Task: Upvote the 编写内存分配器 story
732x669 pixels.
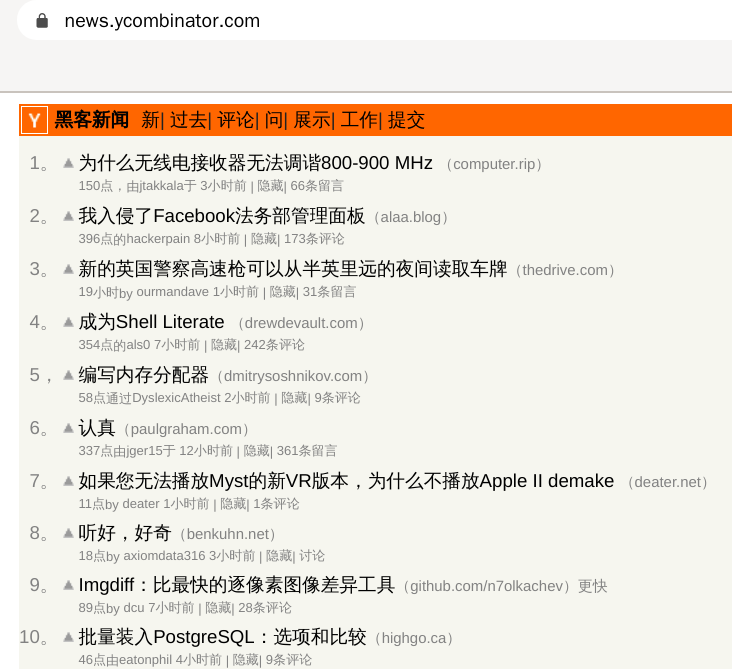Action: (68, 374)
